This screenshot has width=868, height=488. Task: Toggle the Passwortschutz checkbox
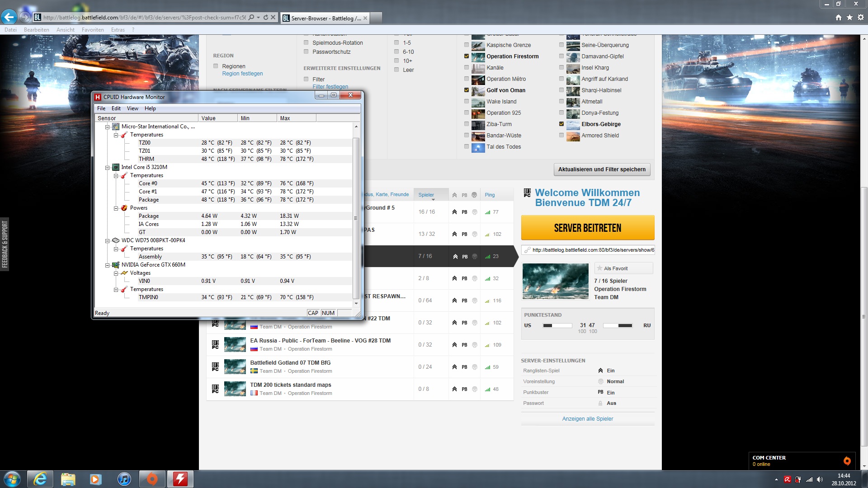(x=306, y=52)
